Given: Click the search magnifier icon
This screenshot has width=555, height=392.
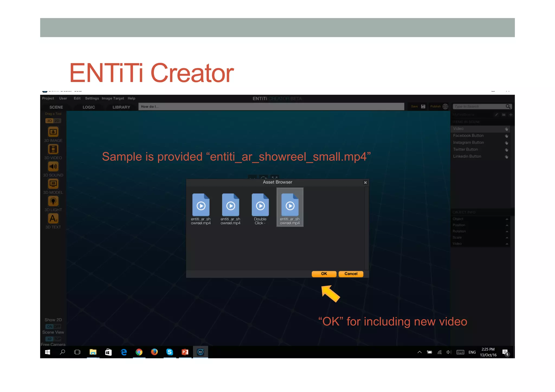Looking at the screenshot, I should click(x=508, y=106).
